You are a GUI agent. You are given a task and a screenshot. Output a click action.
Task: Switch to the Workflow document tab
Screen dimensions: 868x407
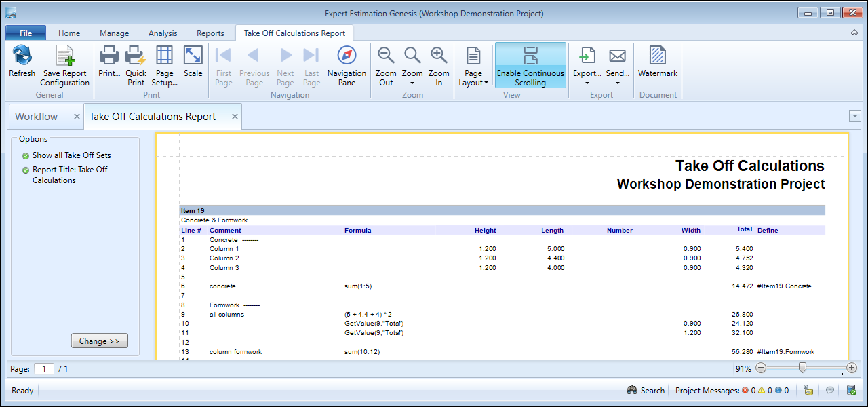click(x=37, y=117)
